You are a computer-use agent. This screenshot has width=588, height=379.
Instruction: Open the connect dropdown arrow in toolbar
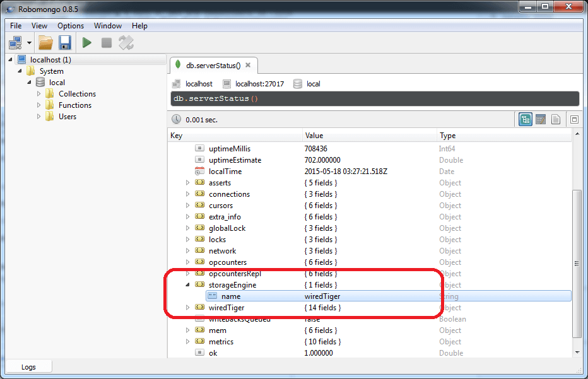pos(29,43)
